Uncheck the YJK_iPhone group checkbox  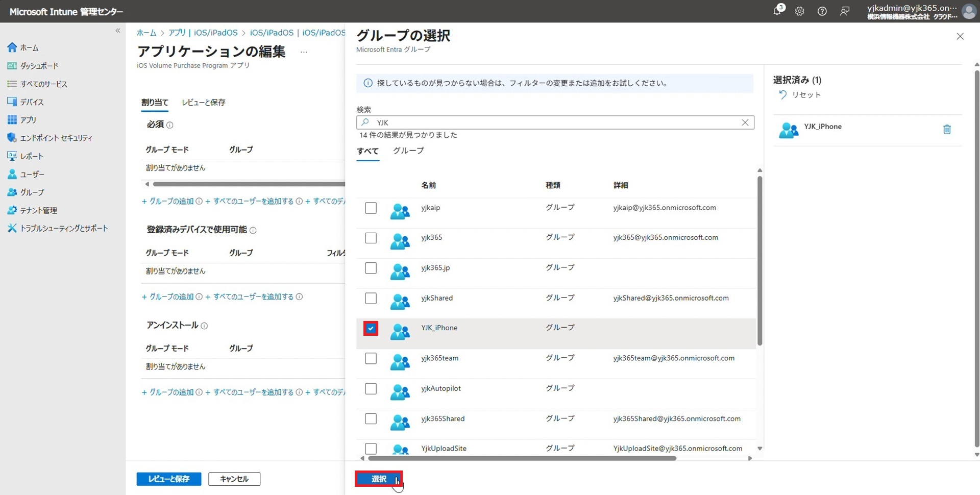[371, 328]
